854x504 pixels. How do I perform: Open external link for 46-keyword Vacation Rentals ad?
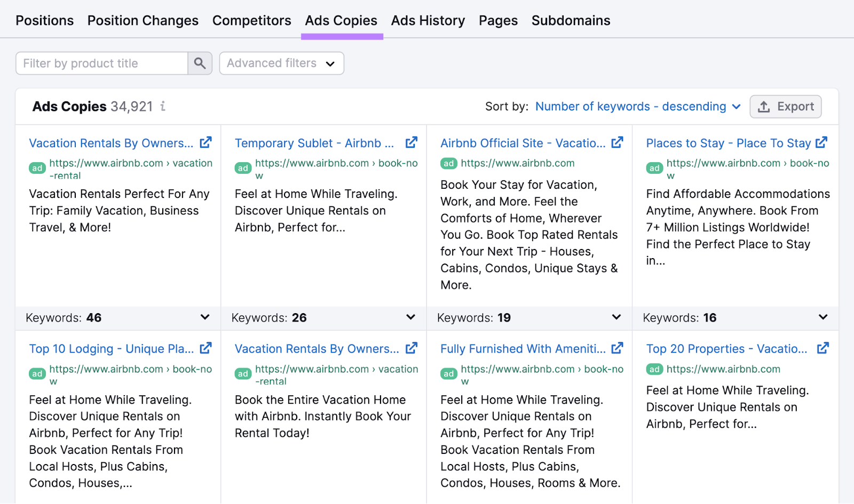coord(205,142)
